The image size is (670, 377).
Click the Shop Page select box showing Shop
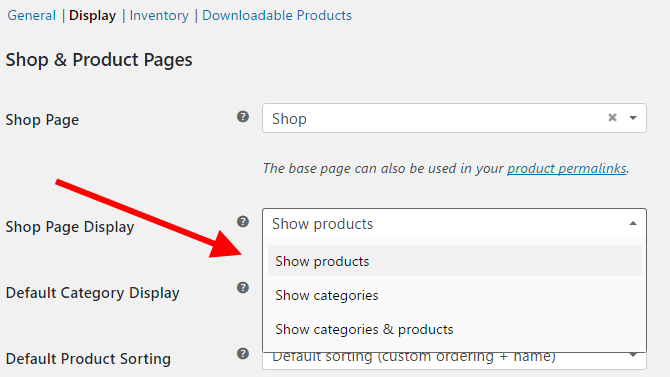[x=454, y=118]
